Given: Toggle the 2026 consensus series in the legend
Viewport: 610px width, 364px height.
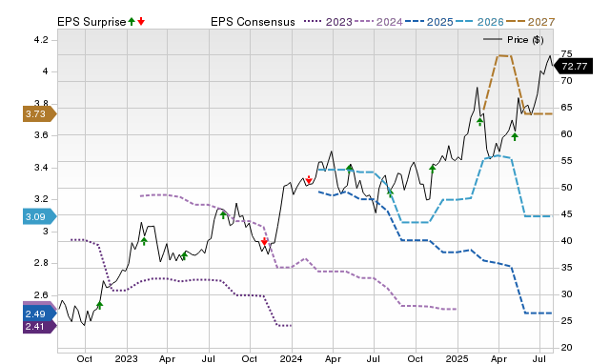Looking at the screenshot, I should [479, 22].
